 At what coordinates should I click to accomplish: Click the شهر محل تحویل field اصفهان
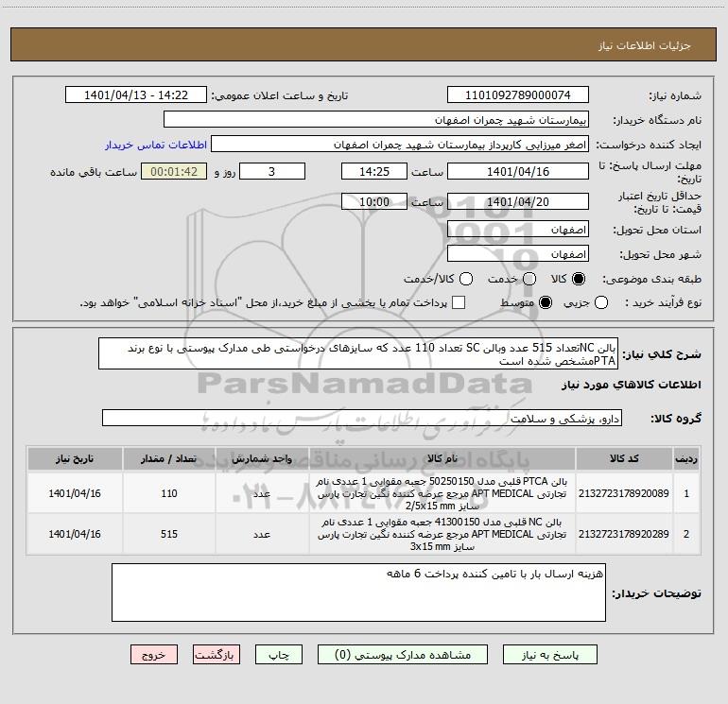pos(518,253)
